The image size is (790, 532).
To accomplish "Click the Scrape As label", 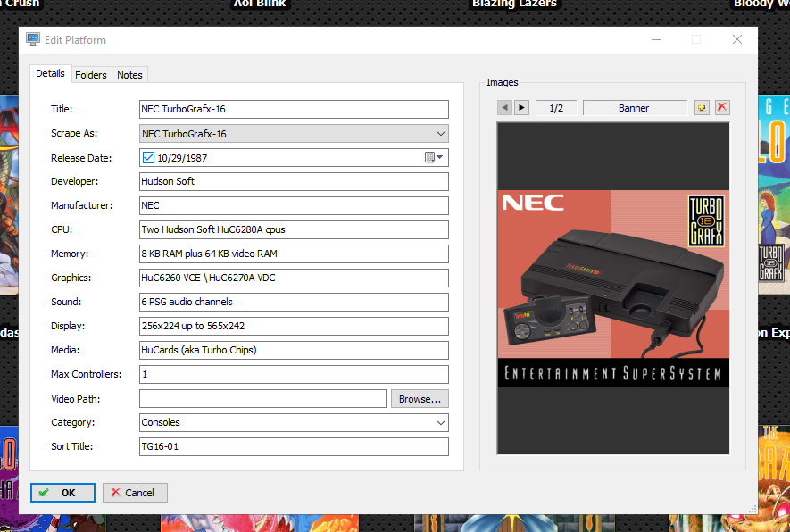I will tap(74, 134).
